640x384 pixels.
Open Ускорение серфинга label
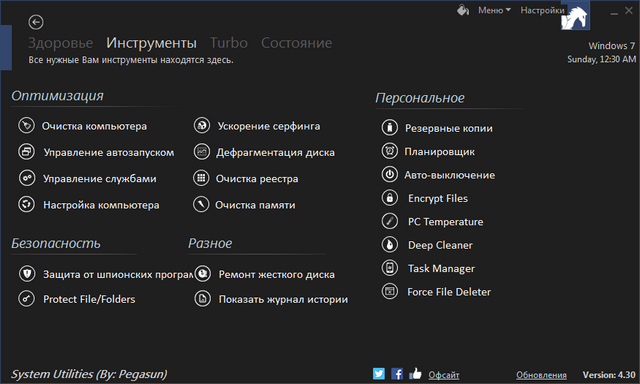(x=269, y=126)
